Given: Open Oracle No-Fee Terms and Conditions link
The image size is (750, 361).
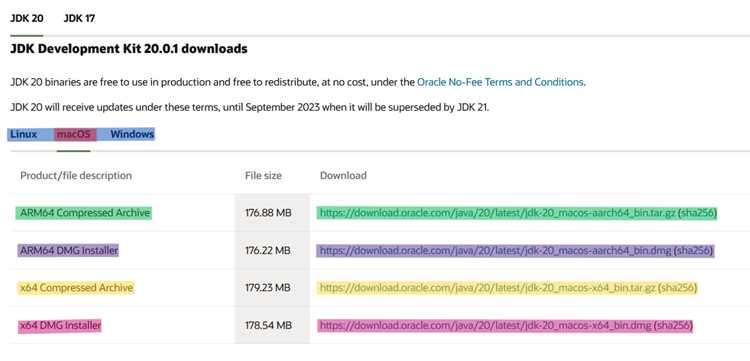Looking at the screenshot, I should coord(500,82).
